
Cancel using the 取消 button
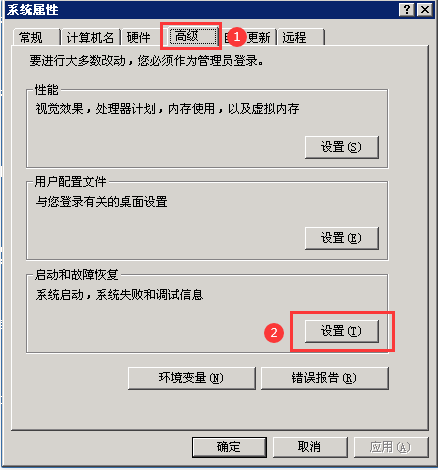tap(310, 447)
